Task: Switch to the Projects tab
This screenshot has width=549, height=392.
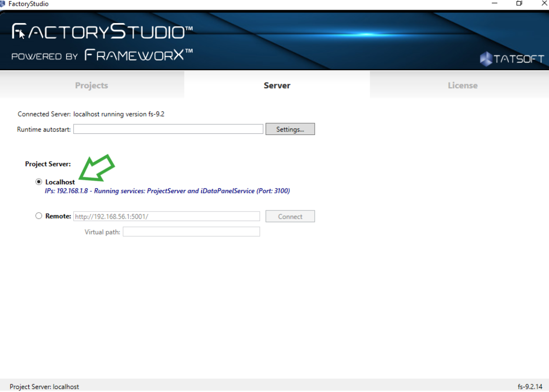Action: tap(92, 85)
